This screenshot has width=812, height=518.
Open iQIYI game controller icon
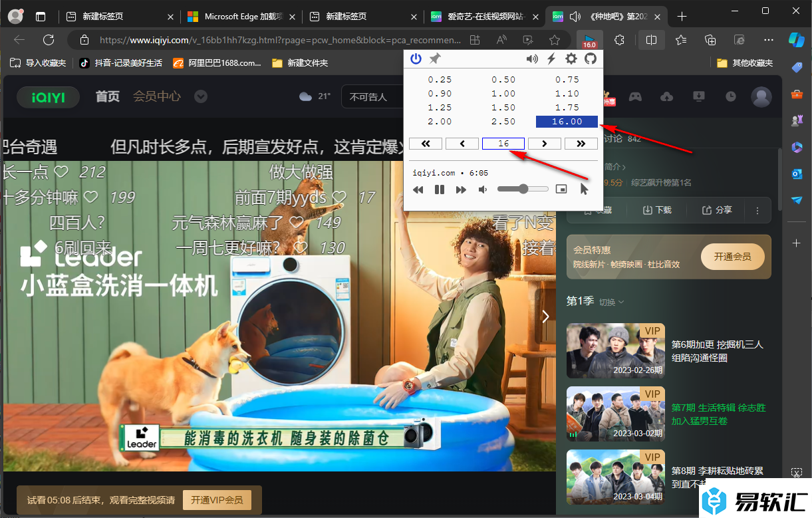[x=636, y=97]
